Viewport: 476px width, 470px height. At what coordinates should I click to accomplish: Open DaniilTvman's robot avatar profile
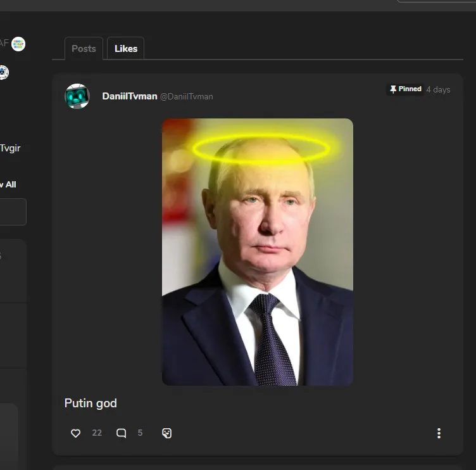pyautogui.click(x=77, y=96)
